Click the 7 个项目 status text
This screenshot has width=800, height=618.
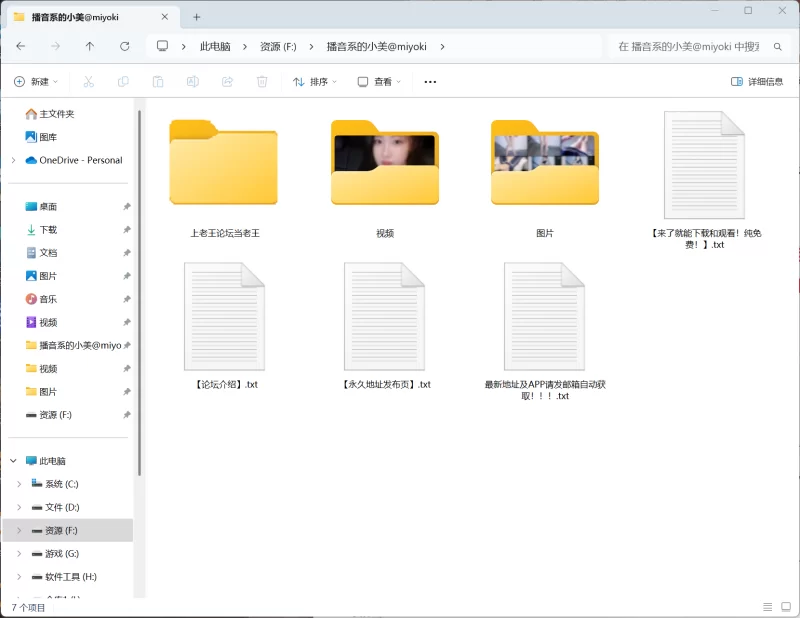point(28,607)
